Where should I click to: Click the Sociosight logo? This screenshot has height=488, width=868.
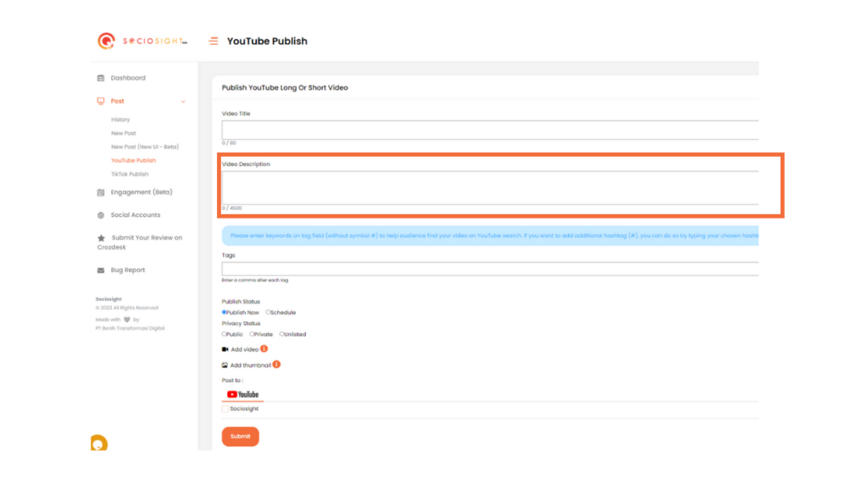(x=142, y=41)
